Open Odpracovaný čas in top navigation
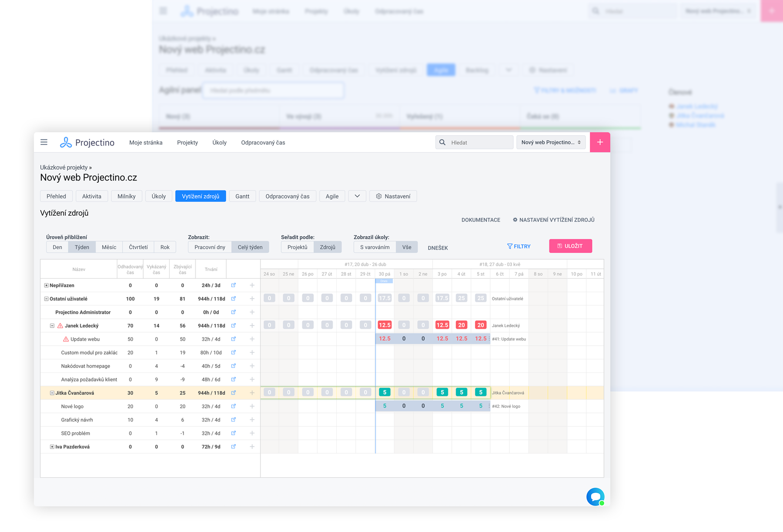 tap(263, 143)
